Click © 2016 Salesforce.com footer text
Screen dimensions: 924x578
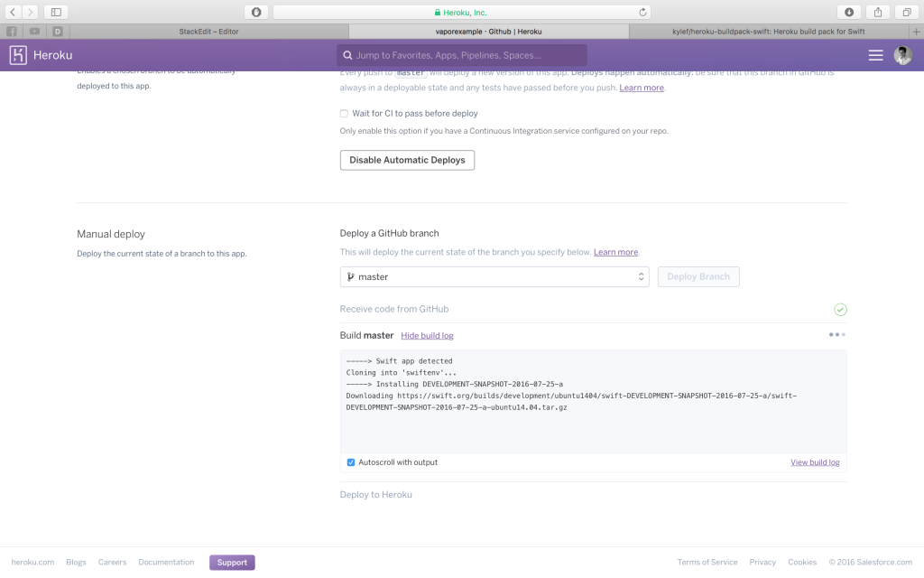[x=871, y=562]
